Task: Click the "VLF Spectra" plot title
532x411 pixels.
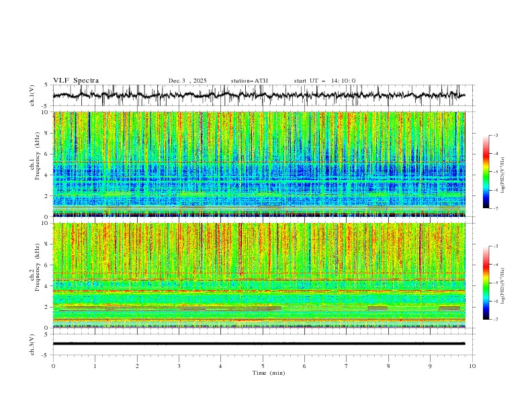Action: point(76,81)
